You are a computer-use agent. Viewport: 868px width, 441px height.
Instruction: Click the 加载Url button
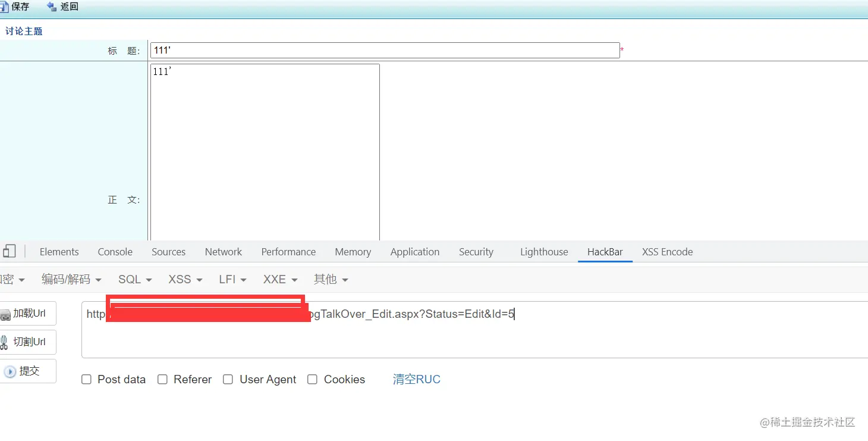pos(27,314)
